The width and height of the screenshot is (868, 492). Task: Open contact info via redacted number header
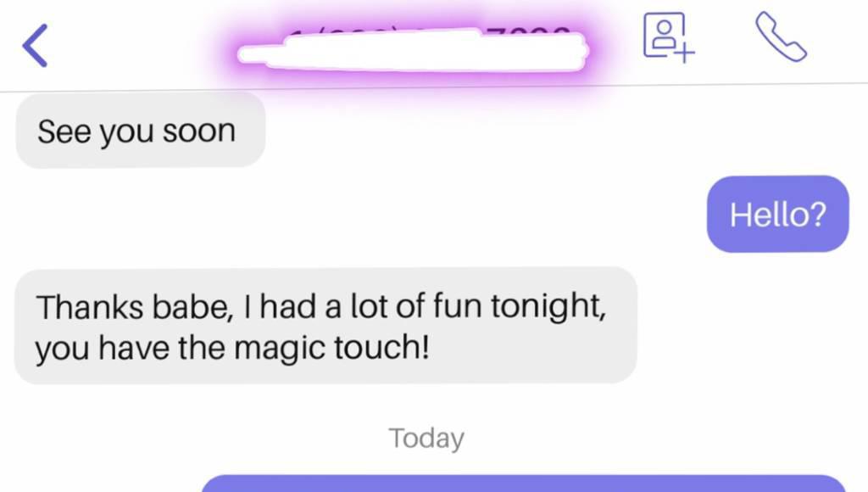pos(413,51)
